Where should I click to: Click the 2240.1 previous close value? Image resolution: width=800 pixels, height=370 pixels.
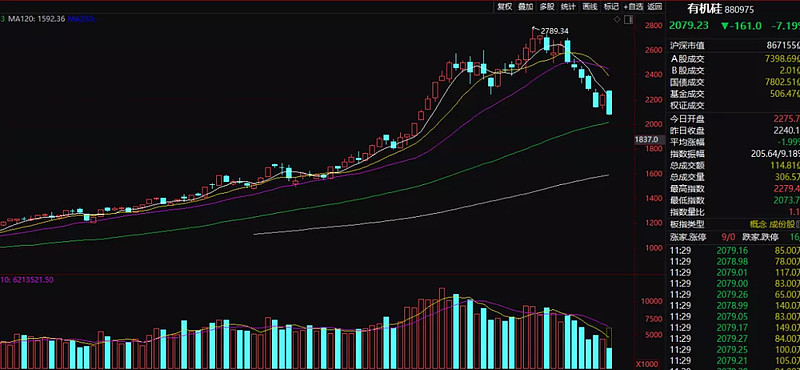point(786,131)
